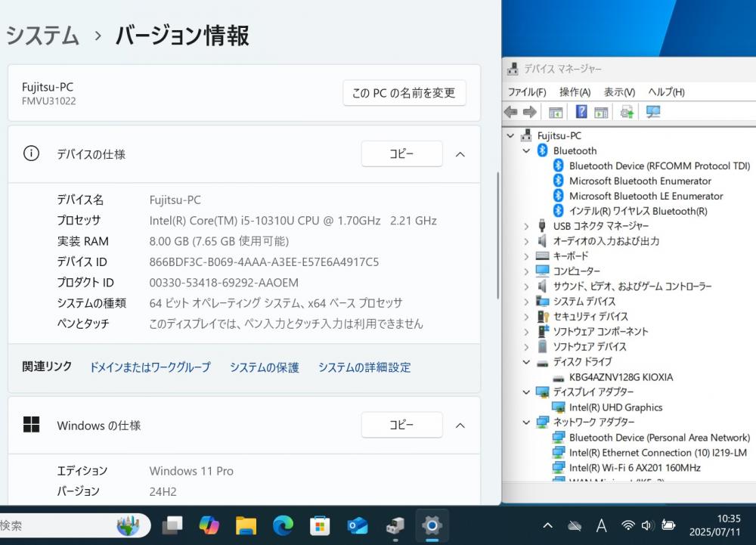
Task: Open the clock showing 10:35 2025/07/11
Action: point(714,525)
